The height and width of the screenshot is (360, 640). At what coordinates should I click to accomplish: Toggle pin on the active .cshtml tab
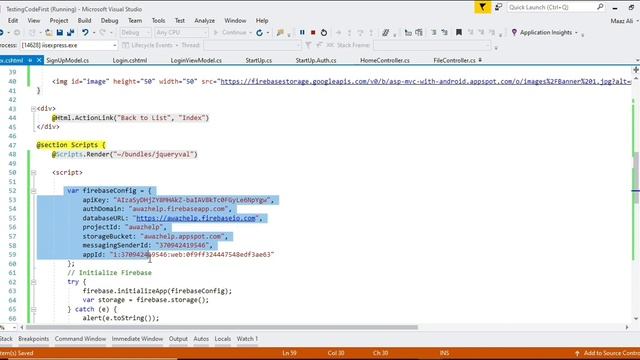[30, 60]
